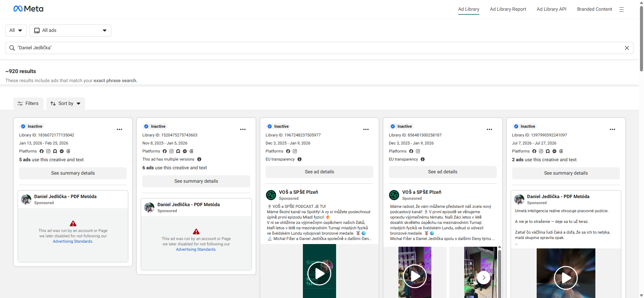Open the Filters panel
Screen dimensions: 644x298
pyautogui.click(x=28, y=104)
